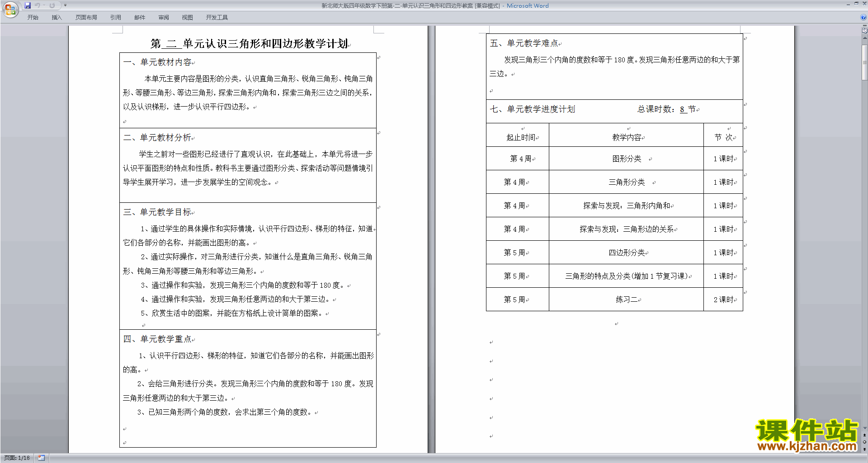Click the table header 节 次

(x=723, y=137)
